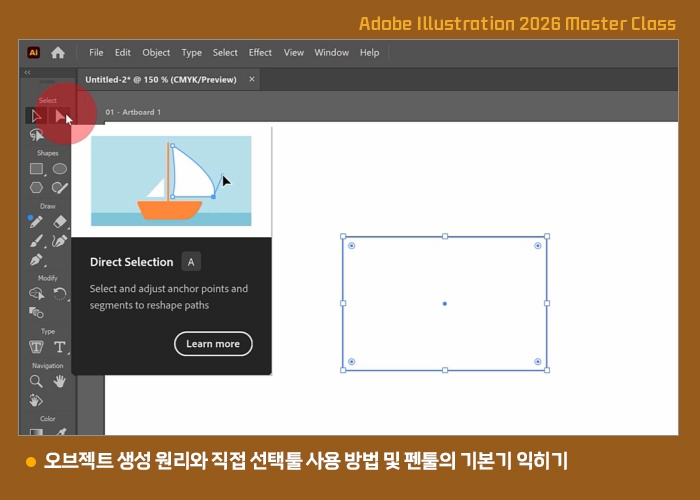Open the Type menu
The height and width of the screenshot is (500, 700).
(x=192, y=53)
